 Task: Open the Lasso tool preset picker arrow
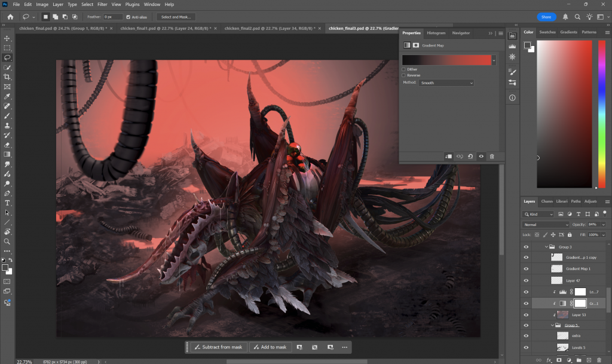pos(33,17)
